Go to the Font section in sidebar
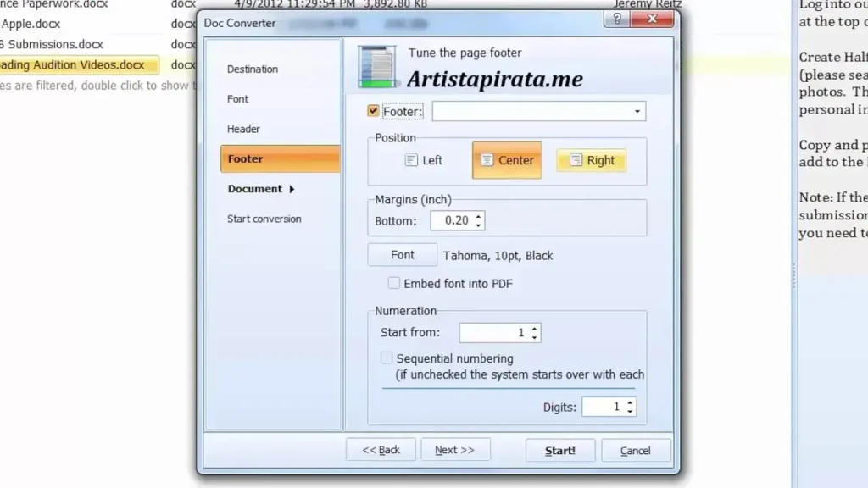Viewport: 868px width, 488px height. 237,99
